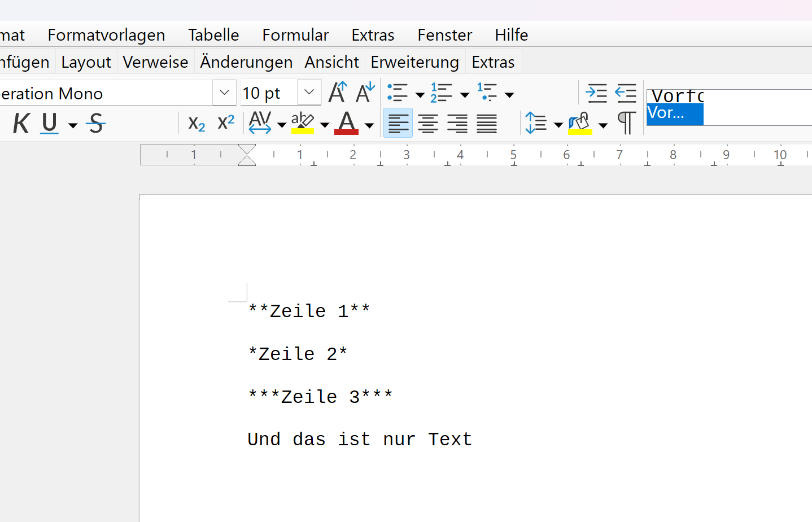Expand the font size dropdown list
The height and width of the screenshot is (522, 812).
point(309,93)
